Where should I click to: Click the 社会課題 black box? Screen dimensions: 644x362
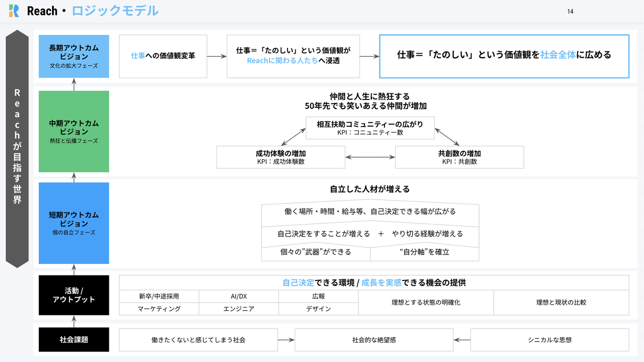(74, 340)
